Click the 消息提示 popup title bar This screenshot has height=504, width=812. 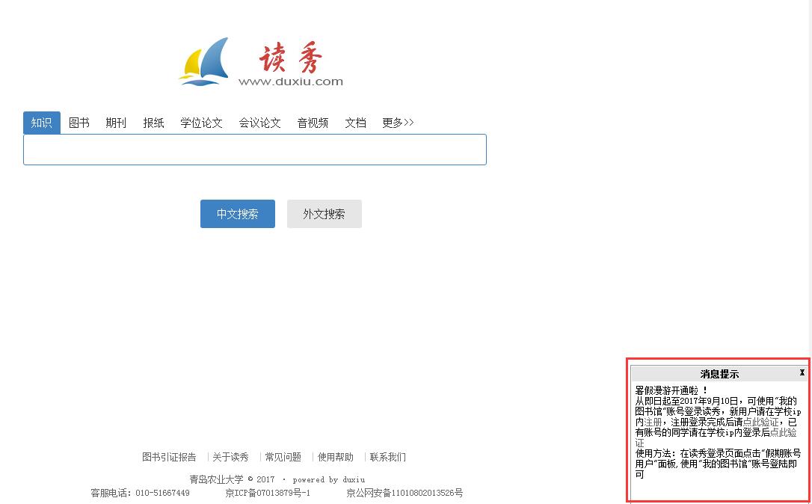(719, 373)
